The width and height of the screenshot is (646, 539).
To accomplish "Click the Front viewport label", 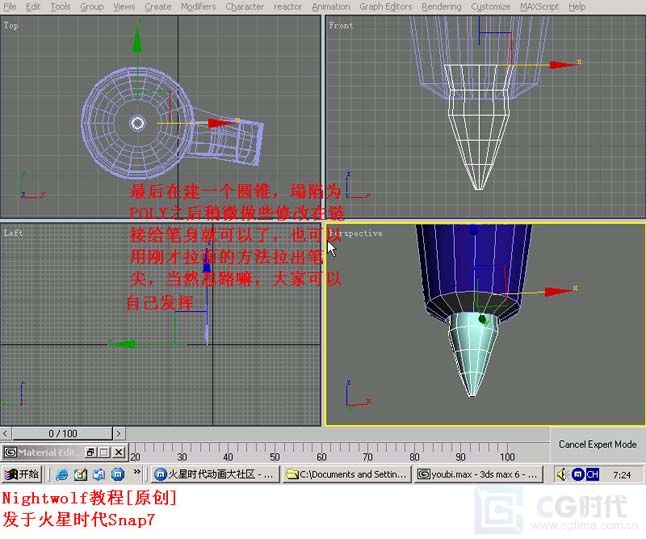I will 341,26.
